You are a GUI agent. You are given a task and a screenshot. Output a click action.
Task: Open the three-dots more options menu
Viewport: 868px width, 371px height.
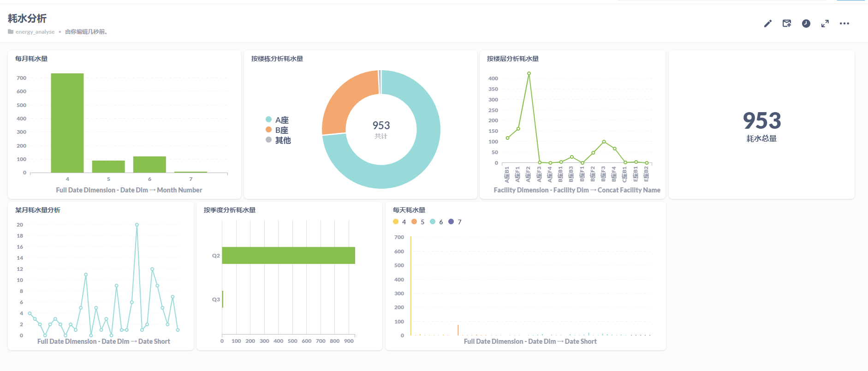point(844,24)
